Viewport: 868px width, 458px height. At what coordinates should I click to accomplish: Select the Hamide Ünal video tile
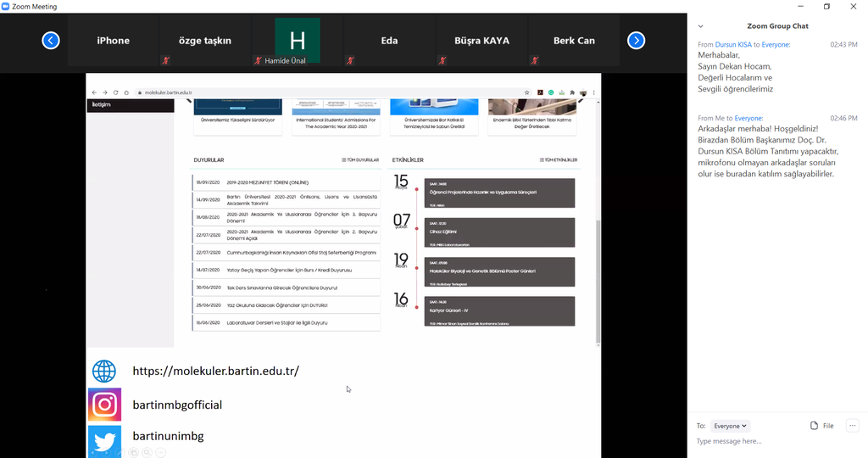coord(298,40)
